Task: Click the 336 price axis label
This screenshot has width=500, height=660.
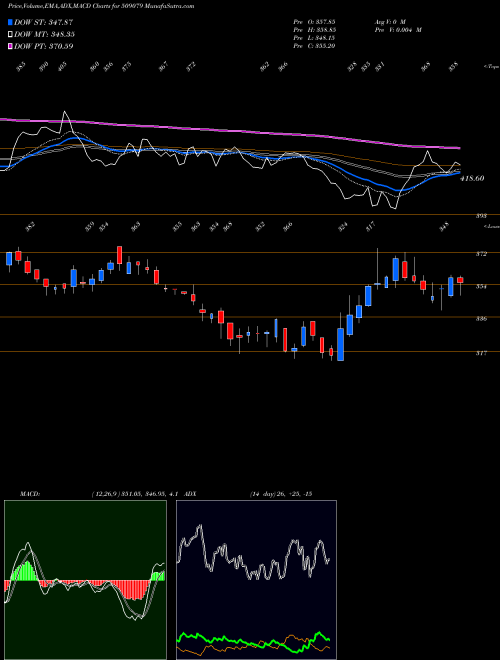Action: 481,319
